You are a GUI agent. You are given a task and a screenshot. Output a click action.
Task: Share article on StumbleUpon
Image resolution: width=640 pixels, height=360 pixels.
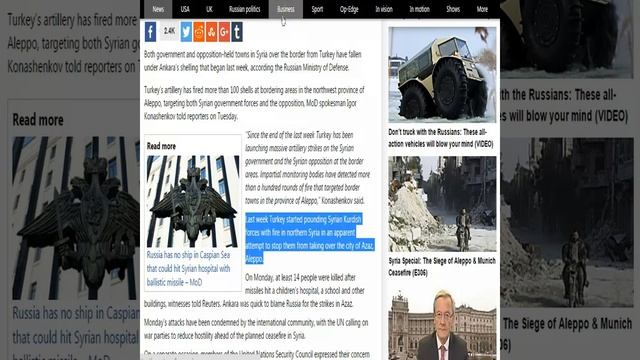pos(211,31)
